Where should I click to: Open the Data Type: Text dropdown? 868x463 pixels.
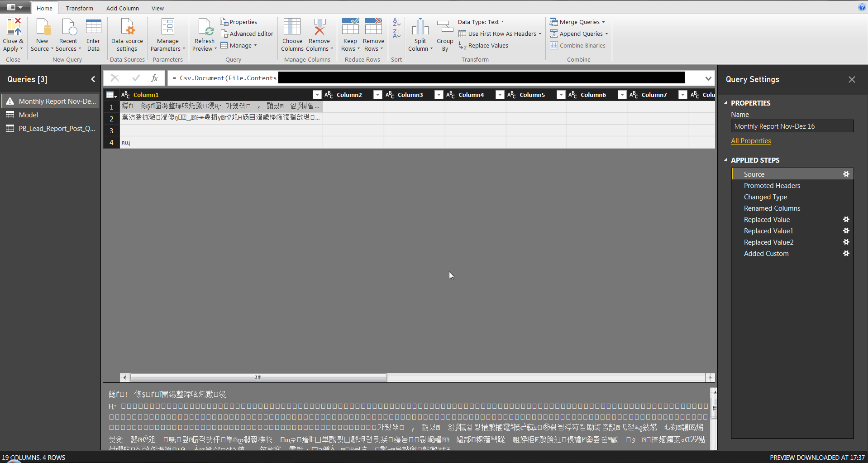[x=481, y=22]
